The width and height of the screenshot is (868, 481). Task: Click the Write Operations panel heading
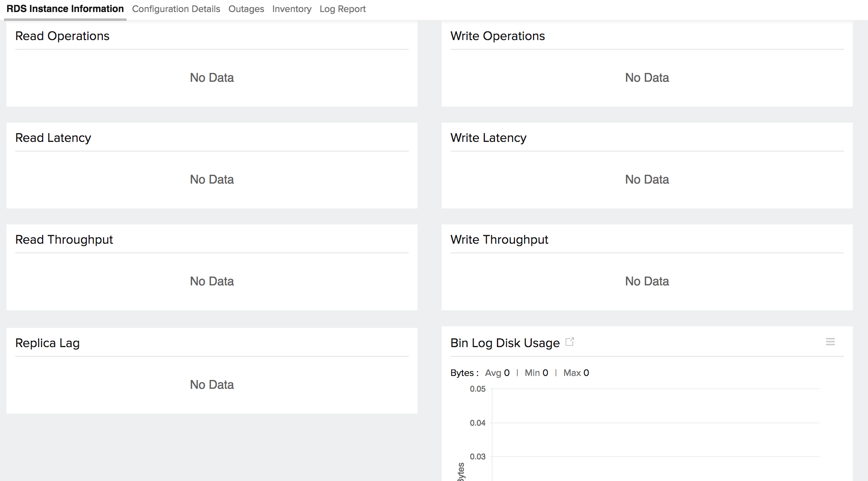coord(497,36)
